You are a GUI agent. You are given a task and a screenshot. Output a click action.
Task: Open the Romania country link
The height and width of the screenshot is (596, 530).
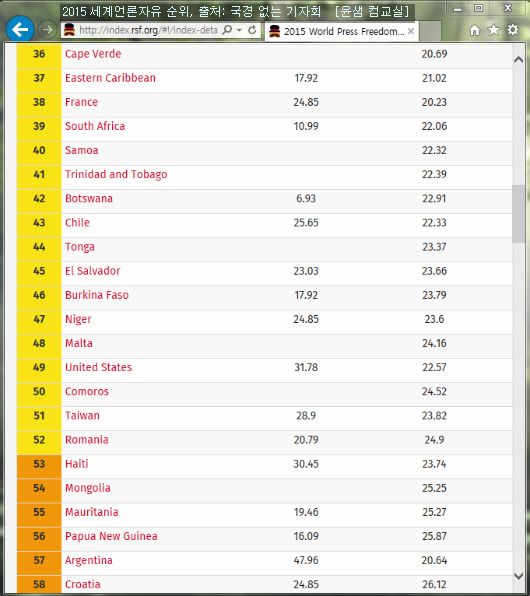click(x=87, y=439)
